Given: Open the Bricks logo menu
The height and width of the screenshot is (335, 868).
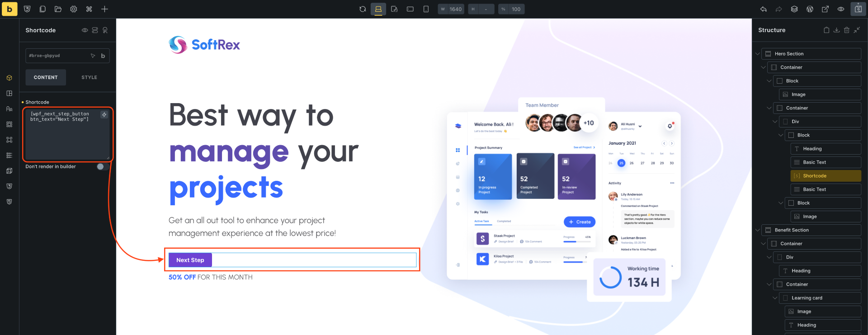Looking at the screenshot, I should (x=9, y=9).
